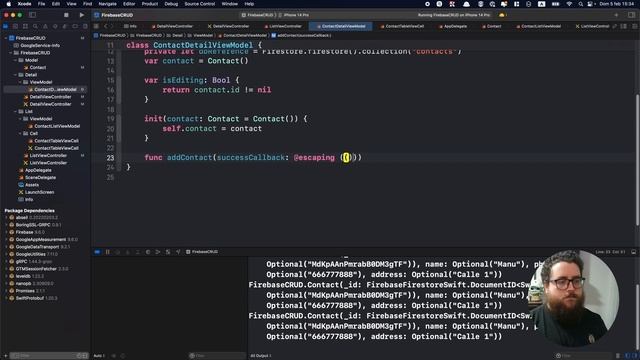Viewport: 640px width, 360px height.
Task: Click the plus library button in toolbar
Action: [x=616, y=15]
